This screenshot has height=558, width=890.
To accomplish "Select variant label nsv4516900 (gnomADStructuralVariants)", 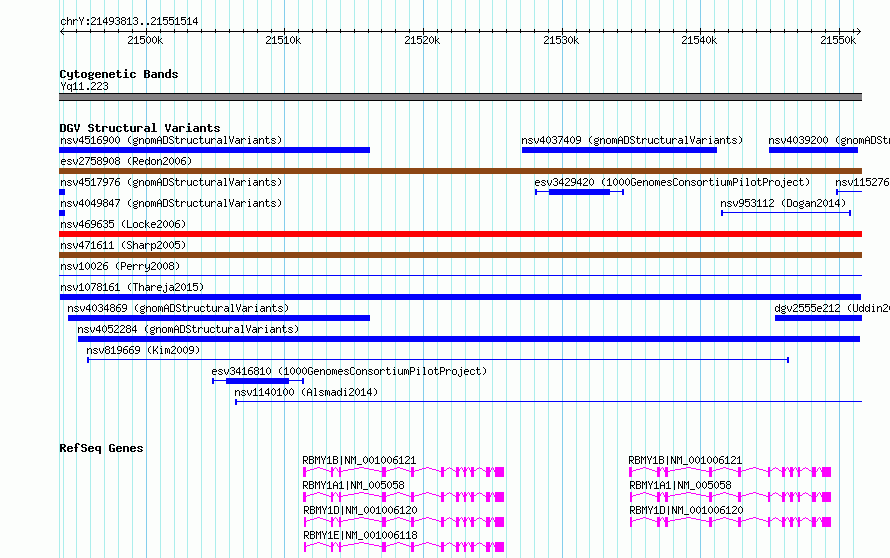I will click(x=171, y=140).
